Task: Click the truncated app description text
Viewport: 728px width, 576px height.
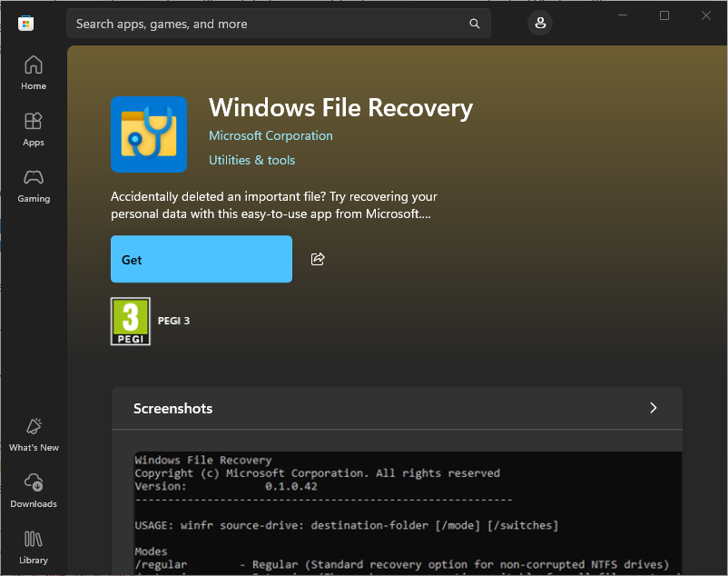Action: (274, 205)
